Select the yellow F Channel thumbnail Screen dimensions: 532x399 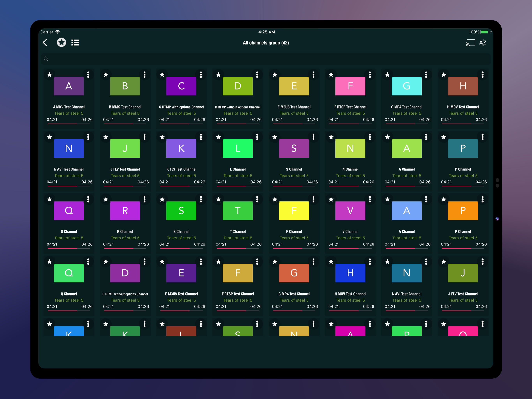tap(294, 211)
